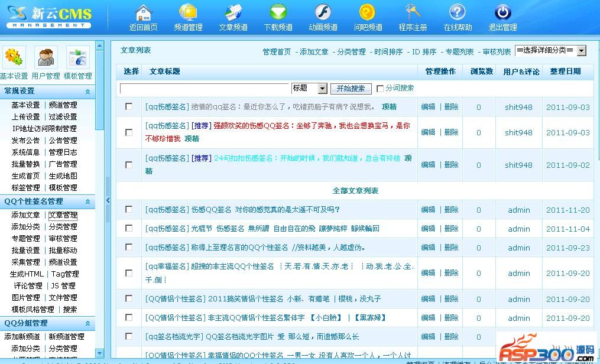Open Tag管理 in sidebar
The image size is (600, 364).
click(65, 274)
